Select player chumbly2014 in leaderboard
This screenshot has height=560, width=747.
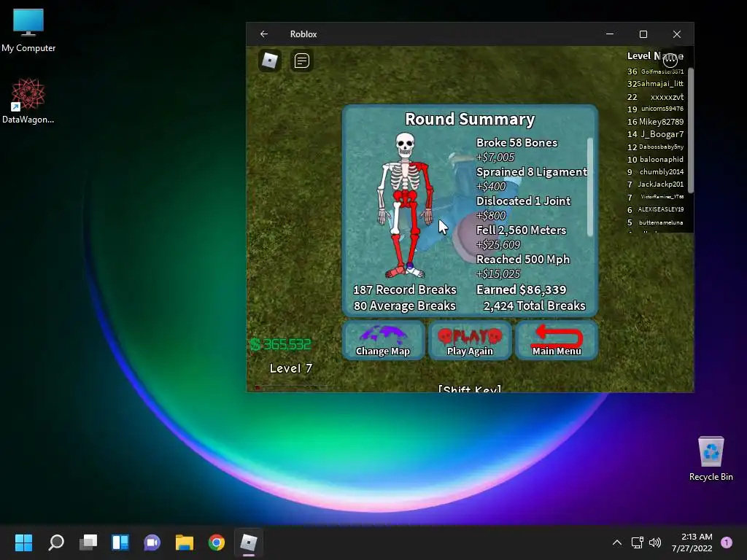(x=655, y=172)
